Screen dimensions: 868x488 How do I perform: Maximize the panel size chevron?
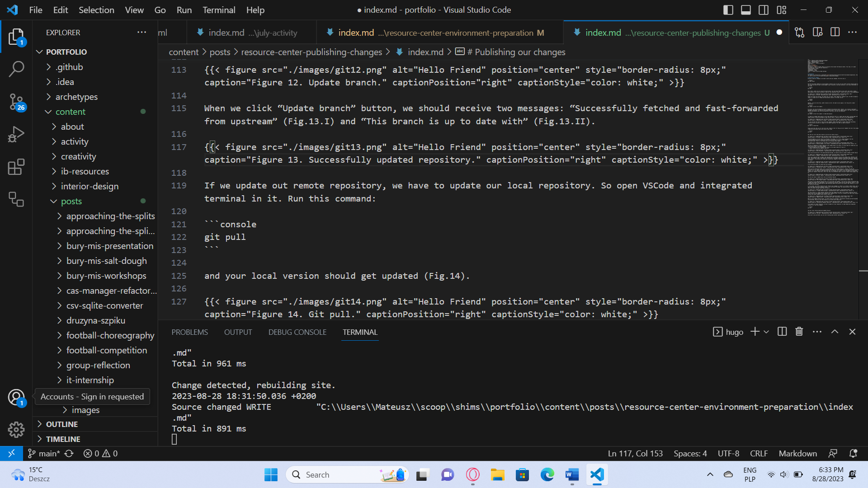coord(835,332)
